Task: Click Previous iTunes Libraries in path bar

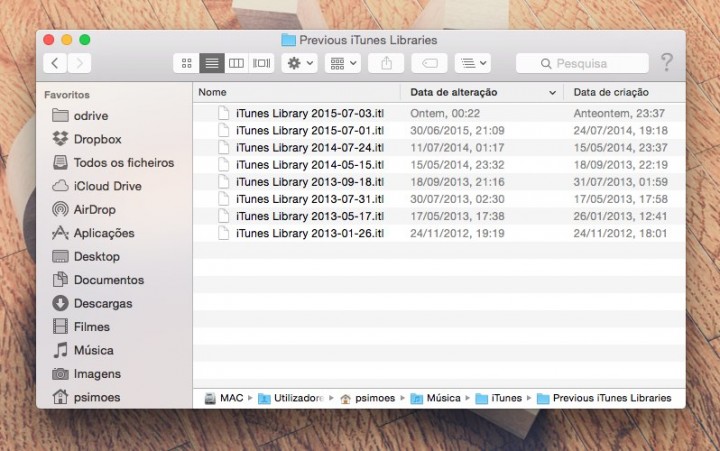Action: point(604,398)
